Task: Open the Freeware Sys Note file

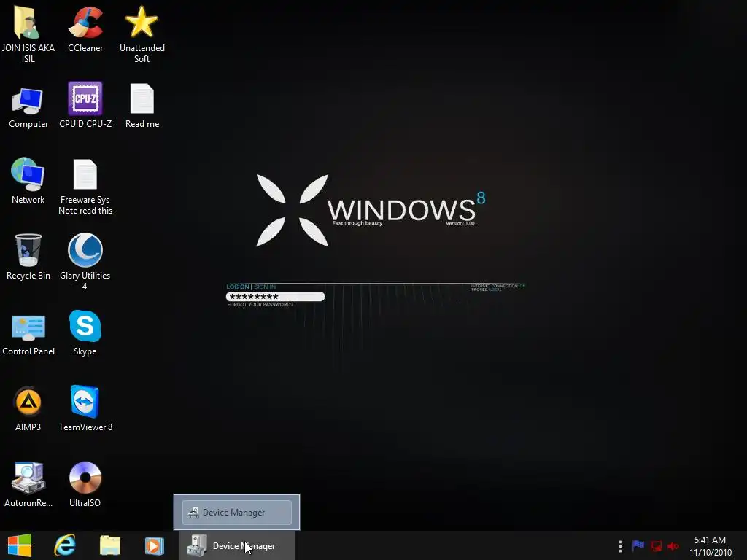Action: [85, 187]
